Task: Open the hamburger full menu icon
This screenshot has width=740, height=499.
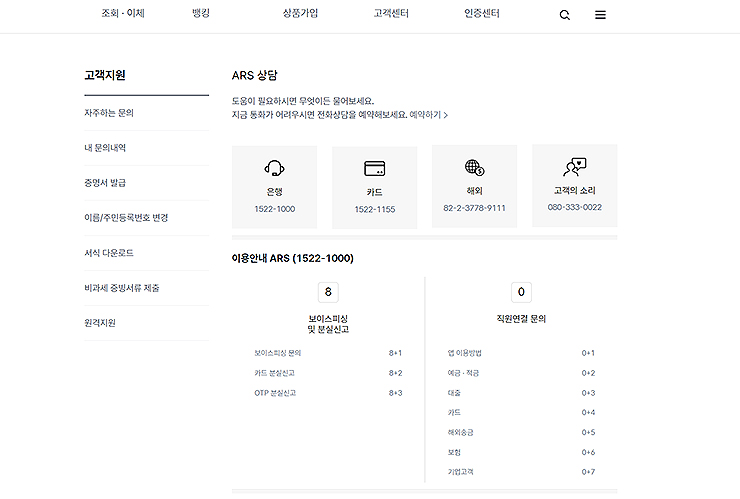Action: 600,15
